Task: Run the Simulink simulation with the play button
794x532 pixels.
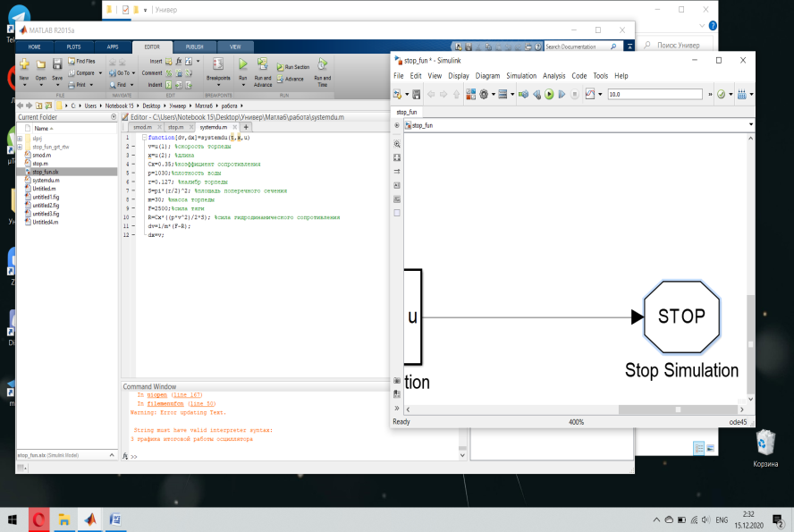Action: pyautogui.click(x=549, y=94)
